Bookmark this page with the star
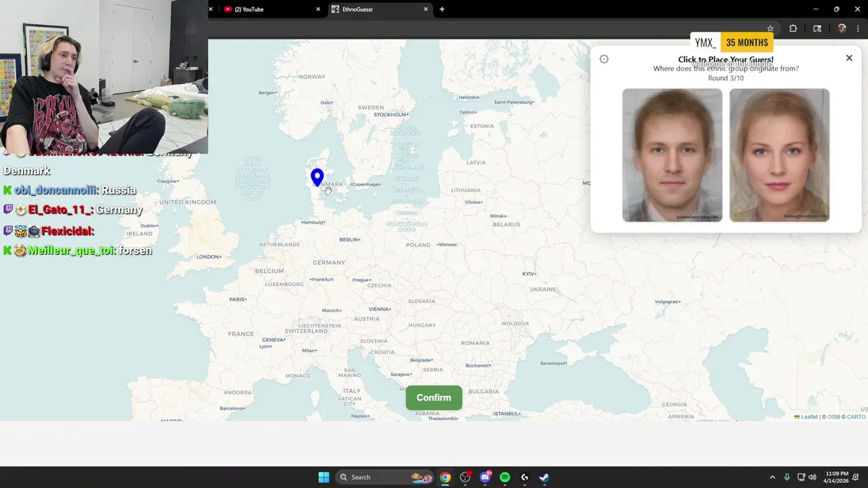Viewport: 868px width, 488px height. [770, 28]
